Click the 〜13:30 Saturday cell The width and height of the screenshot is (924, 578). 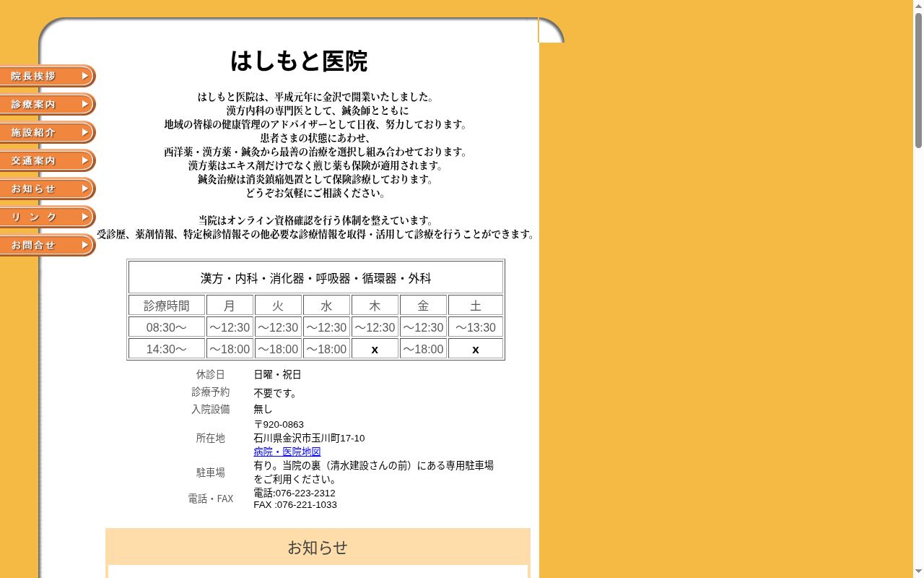[x=476, y=327]
